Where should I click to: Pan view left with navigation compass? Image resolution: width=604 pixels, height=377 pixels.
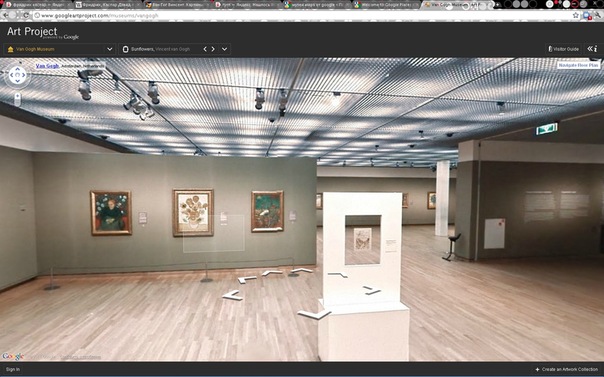(x=11, y=75)
